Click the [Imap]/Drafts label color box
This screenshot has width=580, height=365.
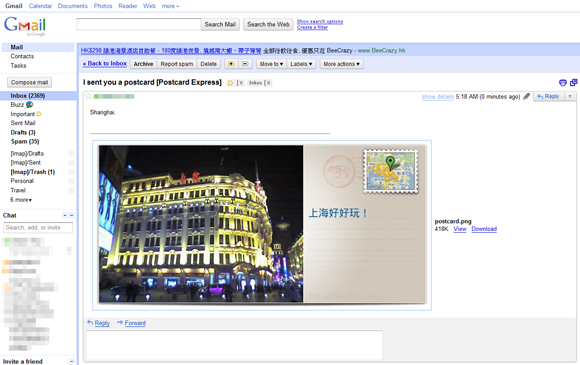[x=71, y=153]
